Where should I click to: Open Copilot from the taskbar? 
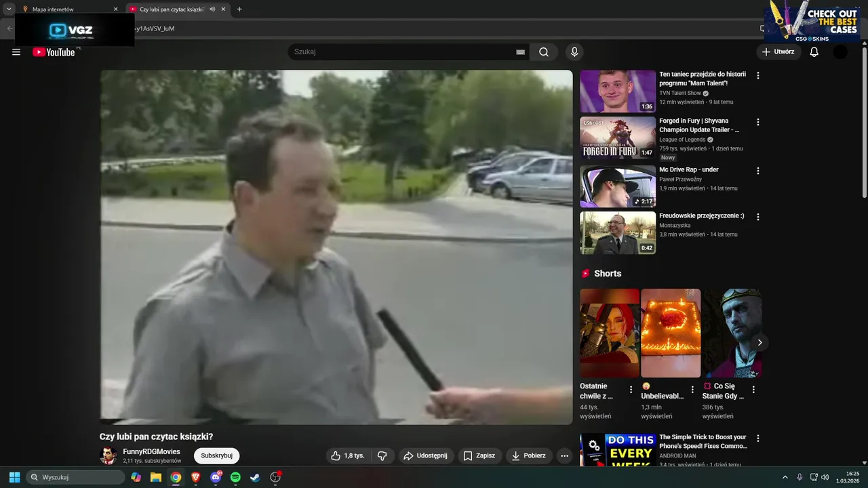[136, 477]
